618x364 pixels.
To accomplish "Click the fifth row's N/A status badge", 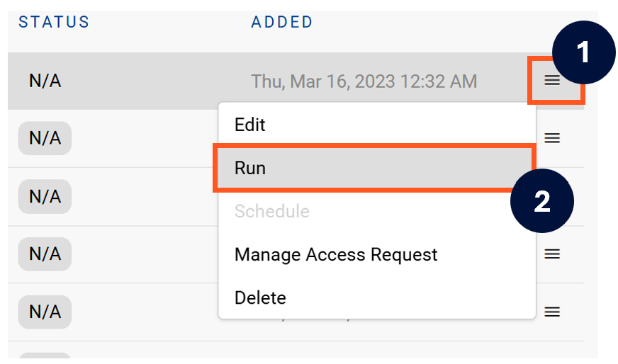I will point(45,312).
